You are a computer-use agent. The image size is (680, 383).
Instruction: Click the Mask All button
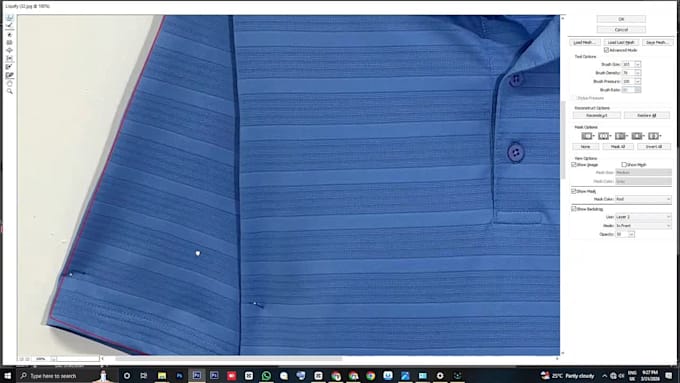pos(618,147)
